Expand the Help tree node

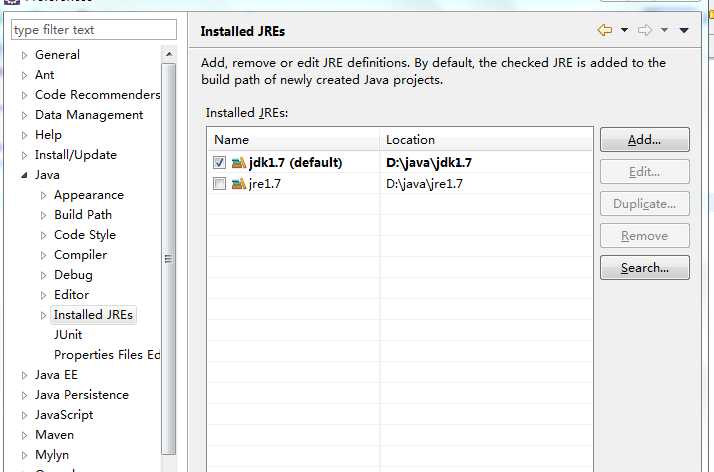pyautogui.click(x=24, y=135)
